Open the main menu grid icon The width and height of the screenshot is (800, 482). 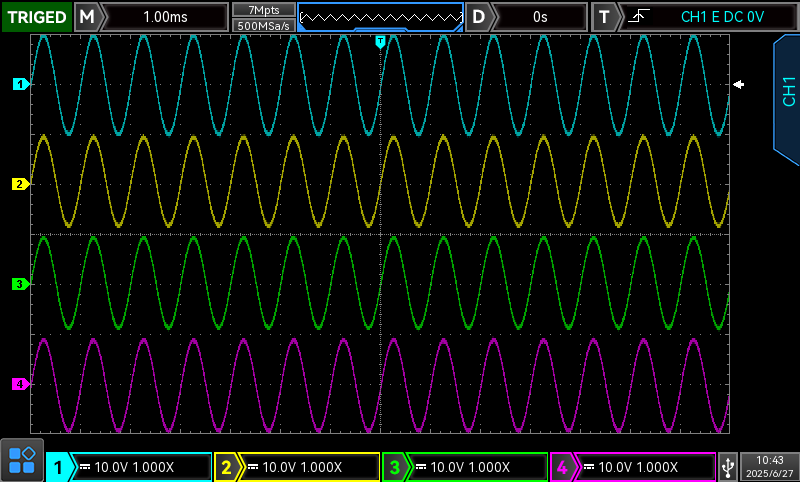point(22,460)
